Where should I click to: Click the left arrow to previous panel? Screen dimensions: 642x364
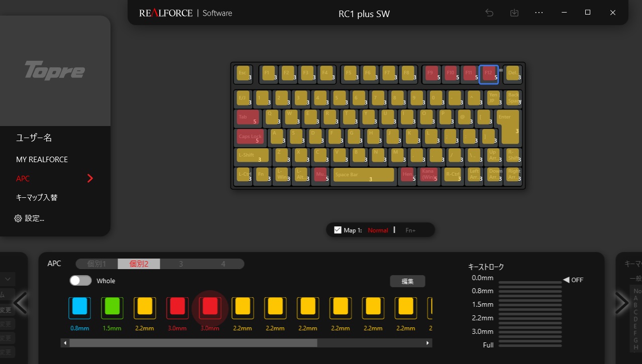21,303
